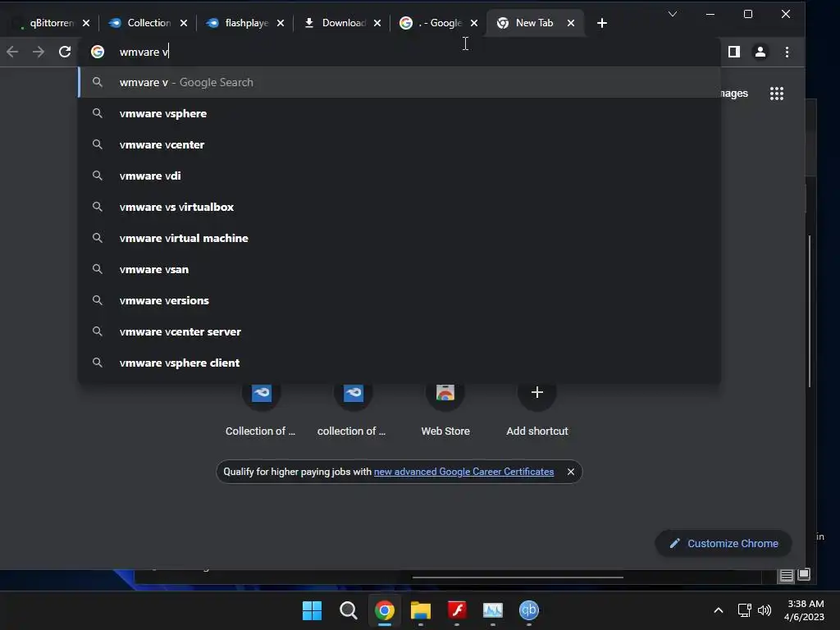The height and width of the screenshot is (630, 840).
Task: Close the Google tab
Action: (x=474, y=23)
